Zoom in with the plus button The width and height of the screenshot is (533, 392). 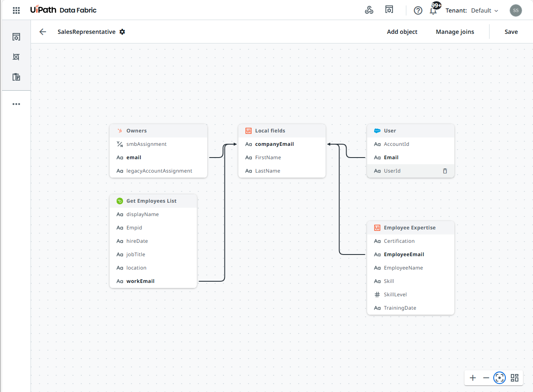click(x=473, y=378)
